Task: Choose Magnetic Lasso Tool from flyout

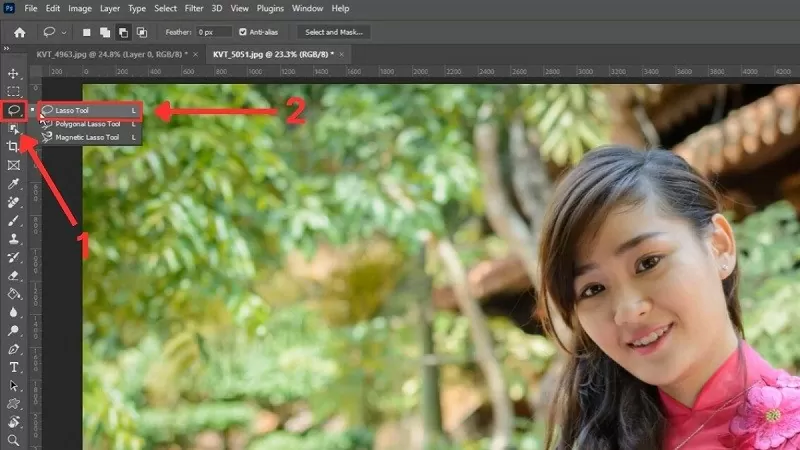Action: click(86, 137)
